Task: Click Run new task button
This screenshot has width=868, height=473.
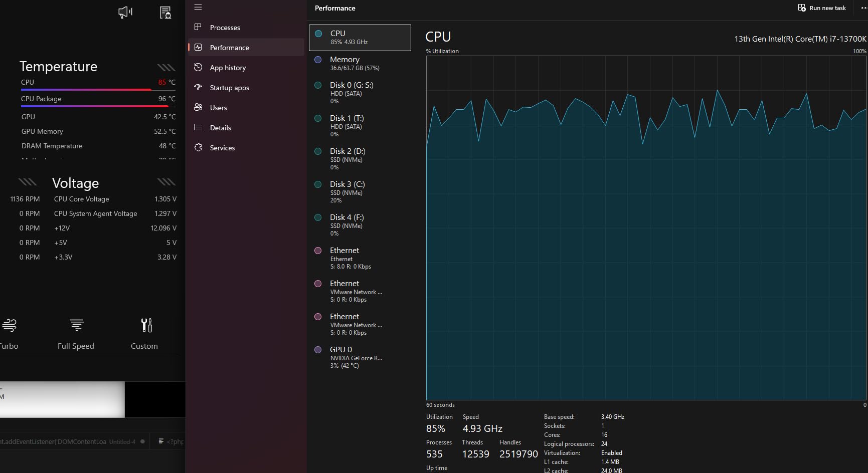Action: click(x=822, y=8)
